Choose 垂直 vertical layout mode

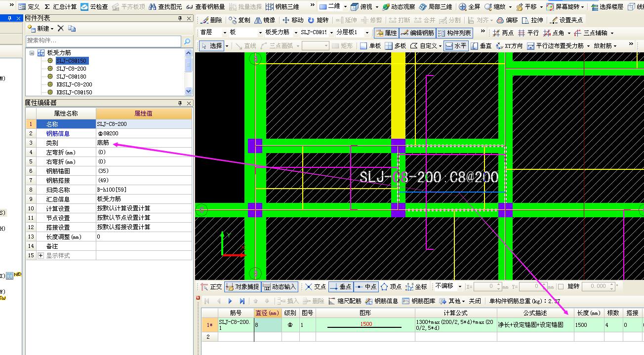[482, 46]
